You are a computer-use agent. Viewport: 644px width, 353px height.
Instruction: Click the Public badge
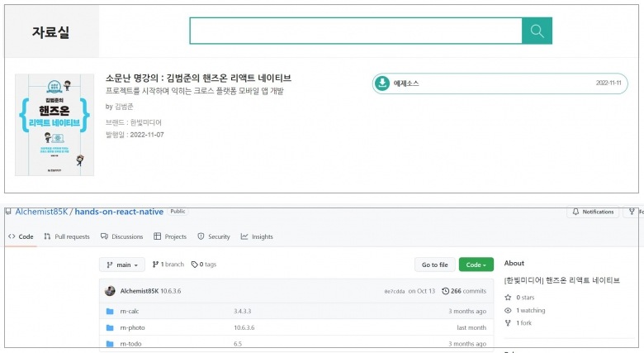178,212
